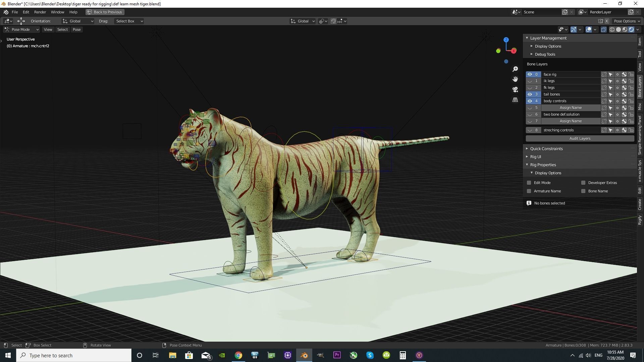Click the pan hand icon in viewport

tap(515, 79)
